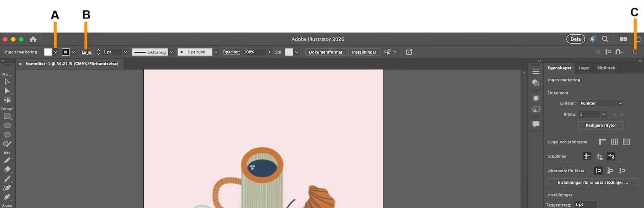The image size is (644, 208).
Task: Open the notifications bell icon
Action: (592, 39)
